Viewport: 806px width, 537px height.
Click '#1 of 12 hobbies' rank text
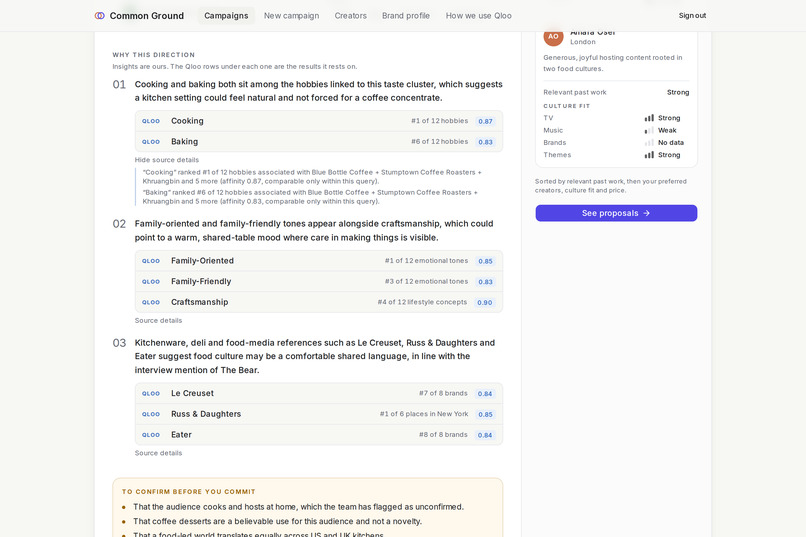click(439, 121)
